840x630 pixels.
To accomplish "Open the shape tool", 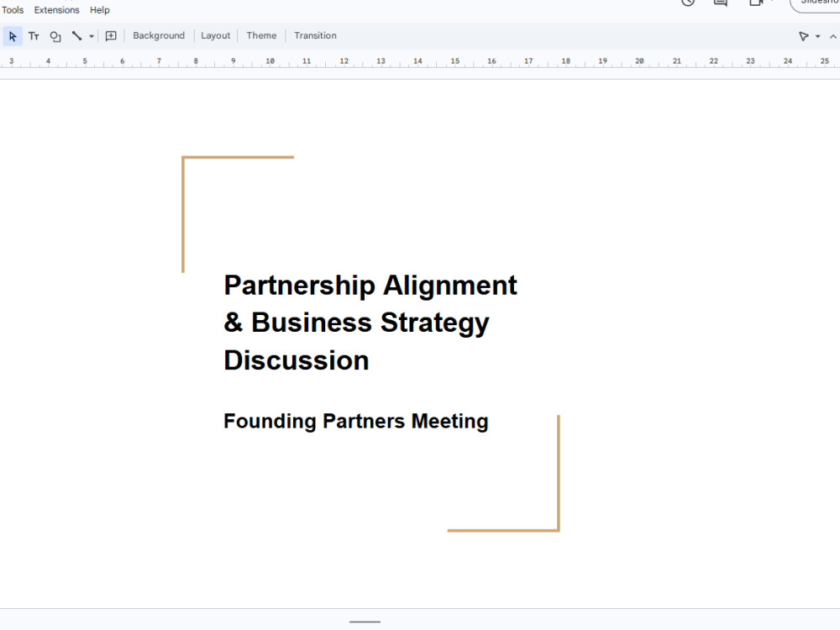I will (x=55, y=36).
